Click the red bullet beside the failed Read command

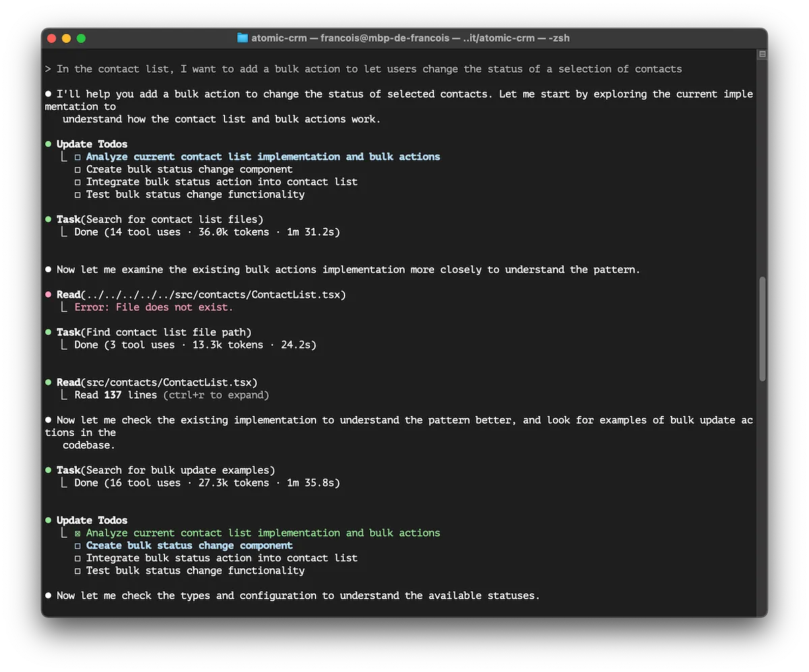pos(49,295)
